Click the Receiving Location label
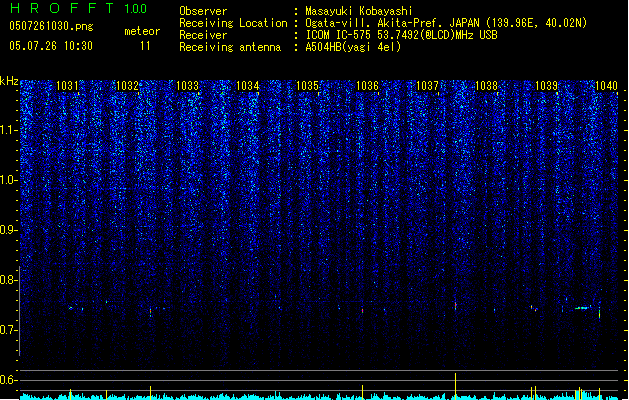629x400 pixels. (233, 23)
